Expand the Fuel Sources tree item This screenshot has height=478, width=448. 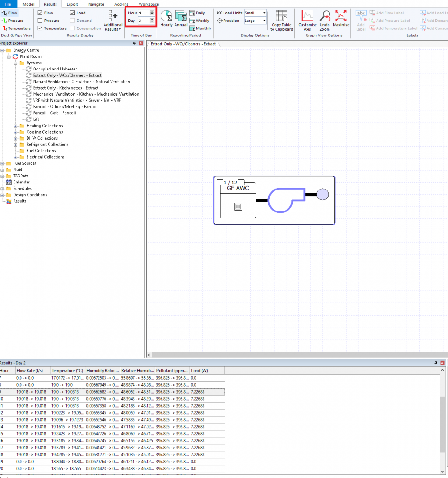(3, 163)
